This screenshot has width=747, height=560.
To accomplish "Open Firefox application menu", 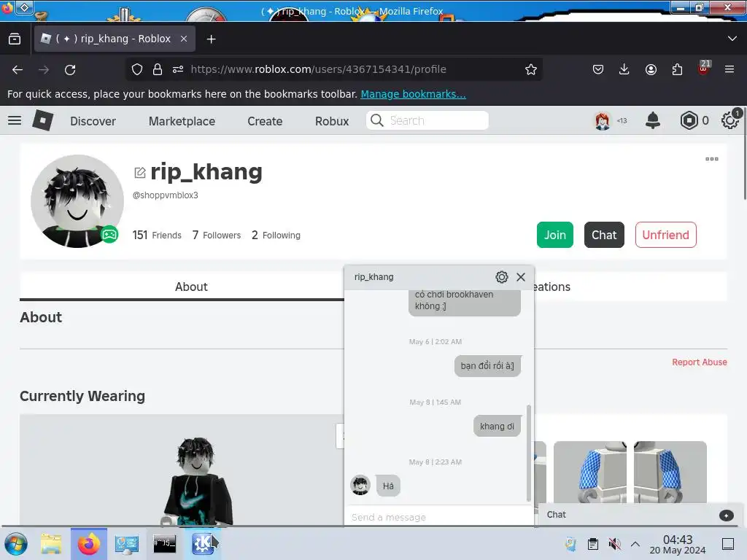I will click(x=729, y=69).
